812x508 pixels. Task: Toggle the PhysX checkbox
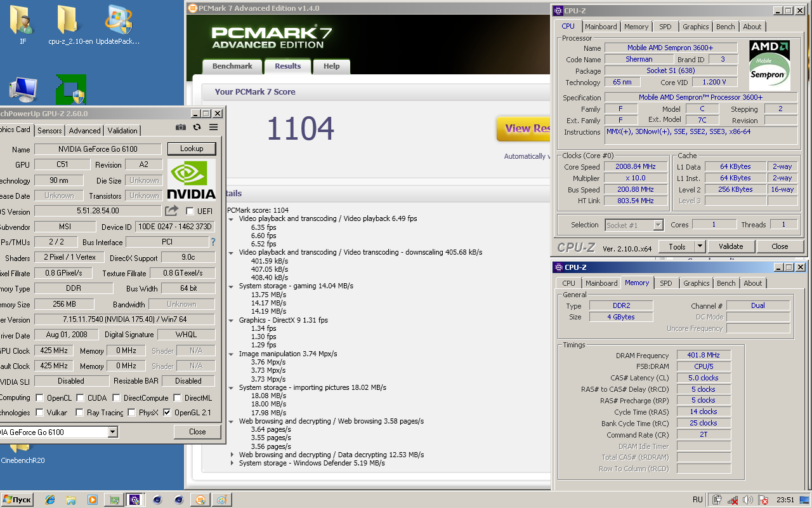131,413
